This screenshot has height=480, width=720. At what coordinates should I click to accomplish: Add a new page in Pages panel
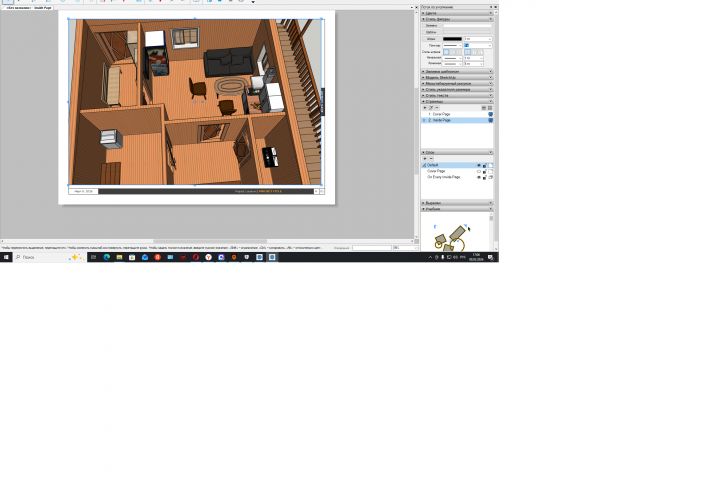(x=425, y=107)
